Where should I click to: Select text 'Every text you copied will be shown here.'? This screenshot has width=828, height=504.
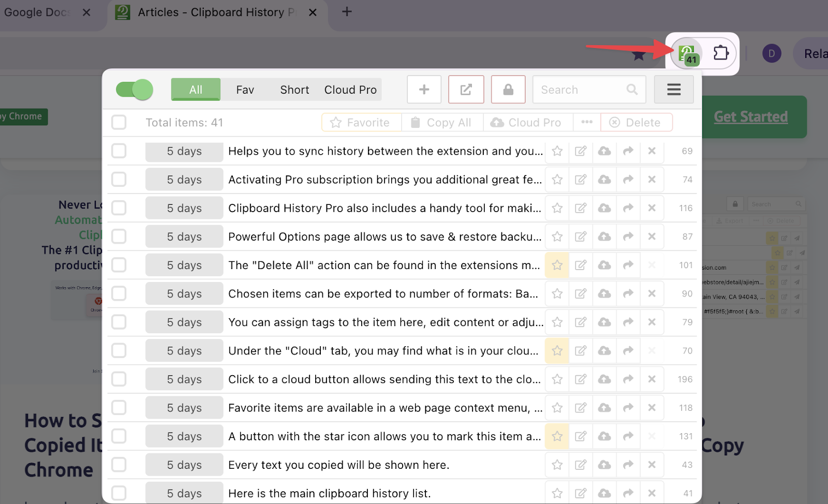[x=338, y=465]
